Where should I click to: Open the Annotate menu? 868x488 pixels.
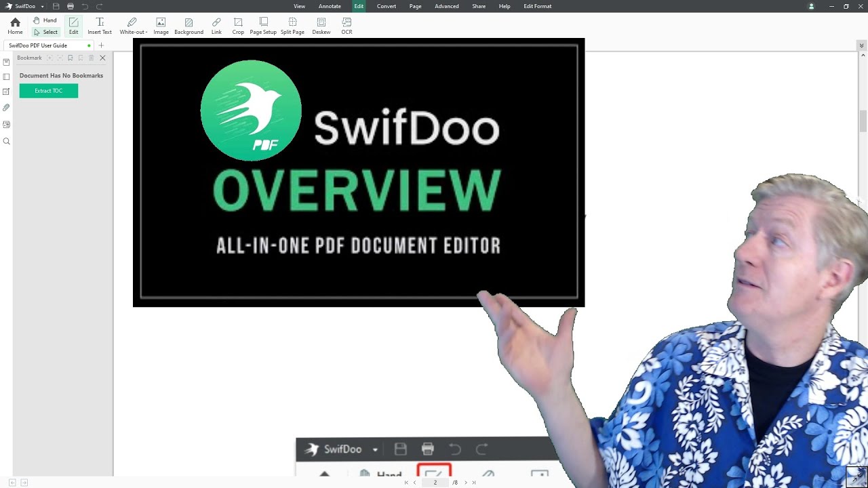coord(330,6)
